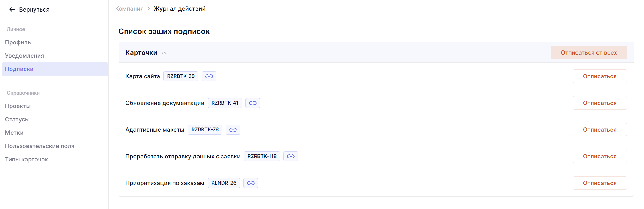Open Пользовательские поля sidebar item

coord(40,146)
